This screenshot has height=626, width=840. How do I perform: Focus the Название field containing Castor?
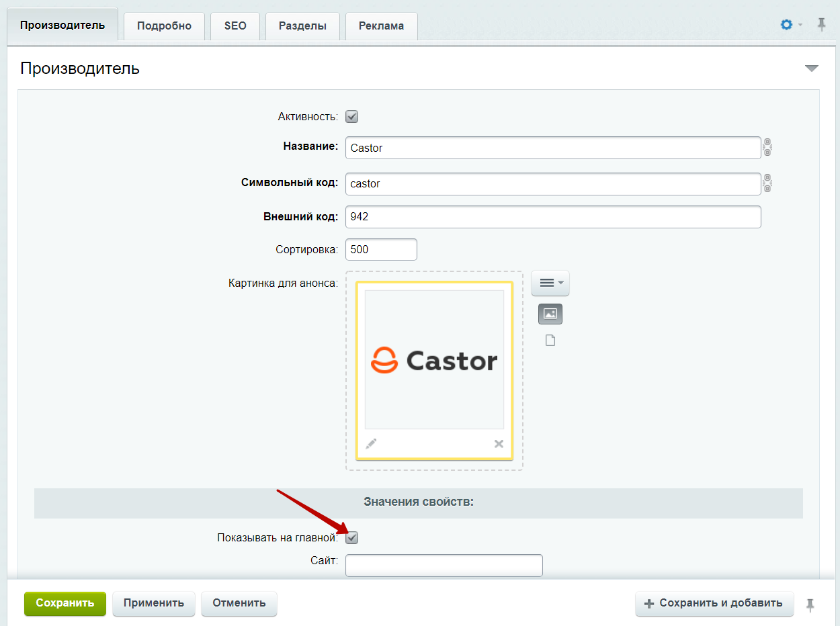[553, 148]
